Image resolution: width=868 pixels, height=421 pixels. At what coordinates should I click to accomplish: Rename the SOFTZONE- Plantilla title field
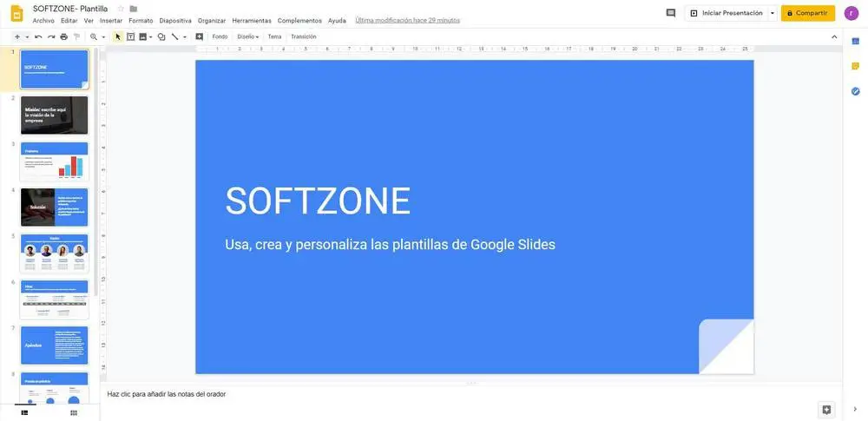pyautogui.click(x=70, y=9)
